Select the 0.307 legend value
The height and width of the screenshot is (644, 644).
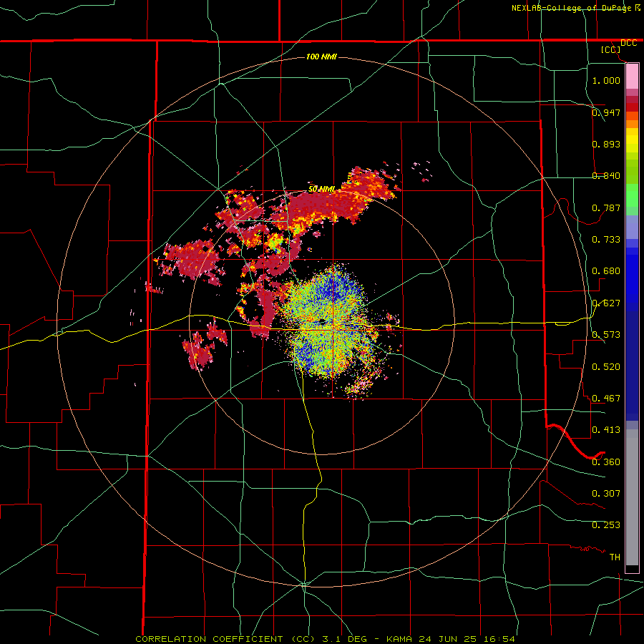coord(606,493)
